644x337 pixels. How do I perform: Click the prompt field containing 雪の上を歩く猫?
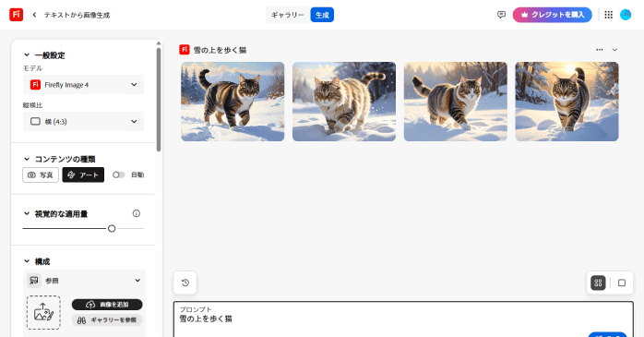coord(403,319)
